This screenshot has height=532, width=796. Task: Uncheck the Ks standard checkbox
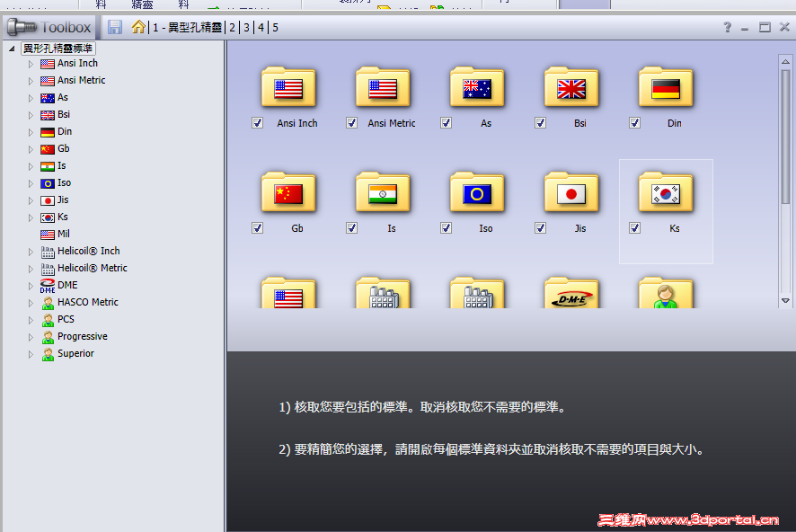(x=635, y=228)
